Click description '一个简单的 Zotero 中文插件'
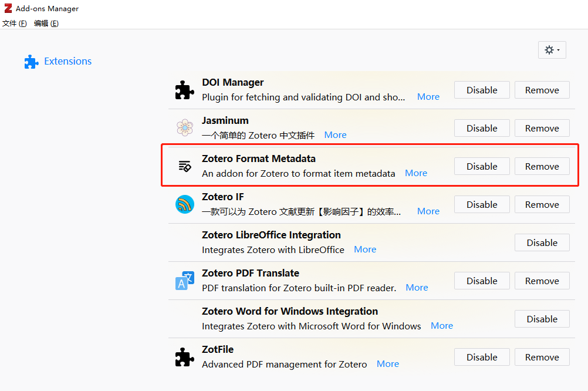588x391 pixels. (258, 136)
